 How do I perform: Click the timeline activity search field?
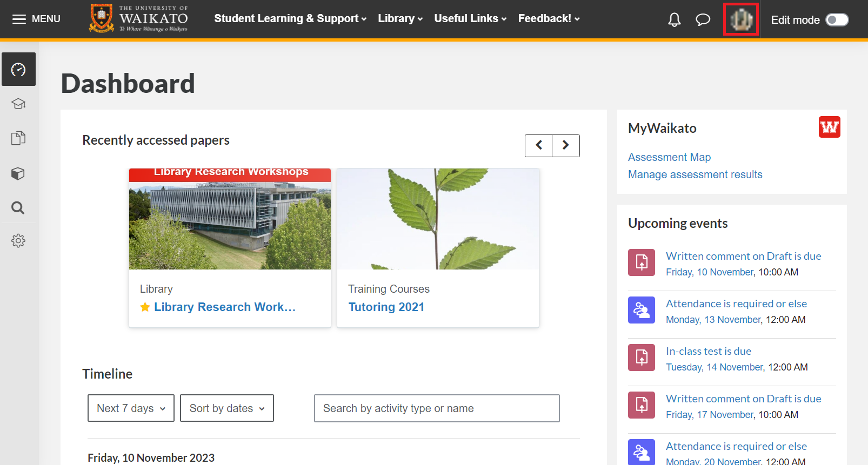[x=437, y=408]
